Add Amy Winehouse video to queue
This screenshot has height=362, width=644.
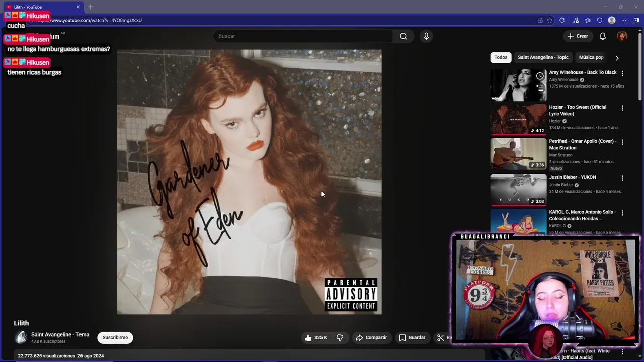pyautogui.click(x=540, y=88)
